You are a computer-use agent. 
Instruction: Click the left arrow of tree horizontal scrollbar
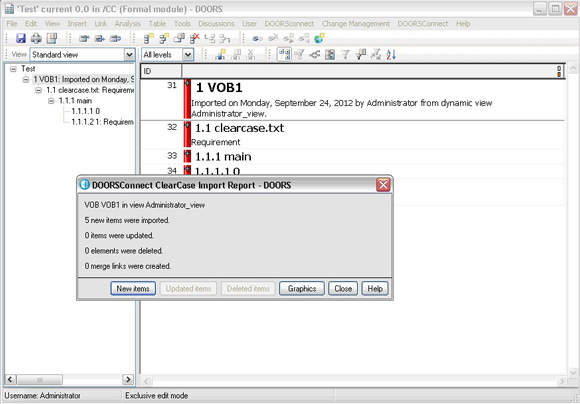10,380
